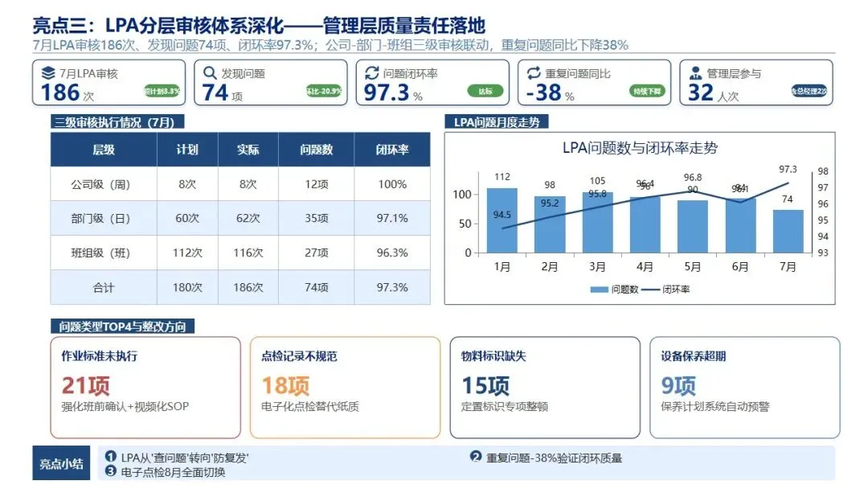Click the 公司级（周） row label
The image size is (868, 489).
tap(100, 184)
